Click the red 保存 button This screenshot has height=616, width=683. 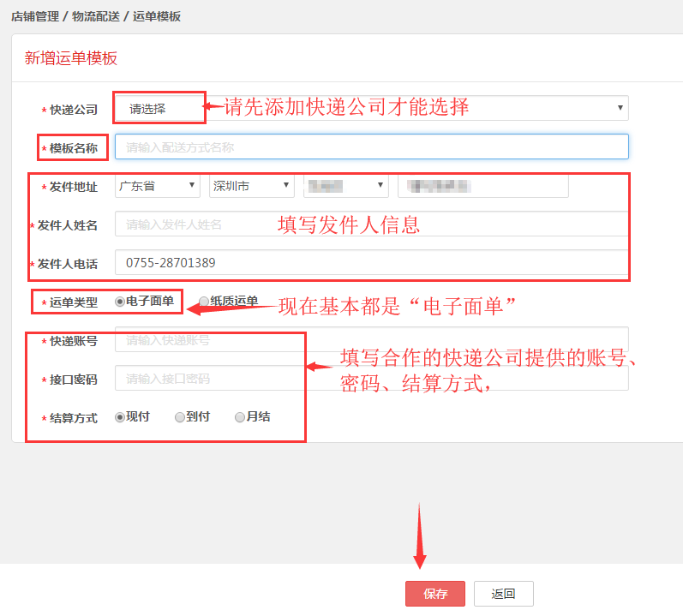tap(435, 594)
